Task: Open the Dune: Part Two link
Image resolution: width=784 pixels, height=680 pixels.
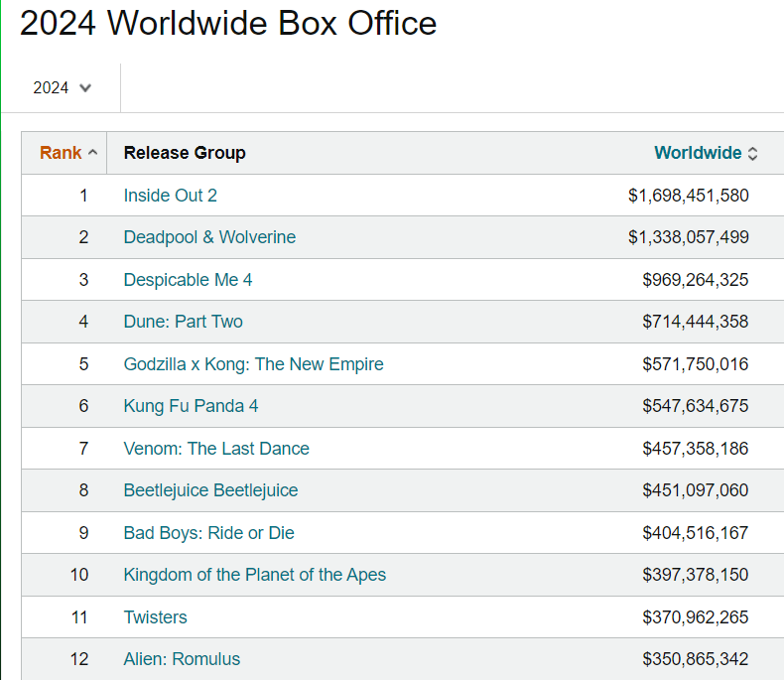Action: 183,322
